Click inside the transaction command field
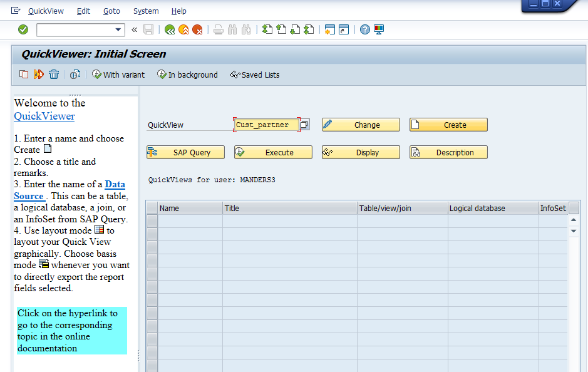588x372 pixels. click(75, 29)
